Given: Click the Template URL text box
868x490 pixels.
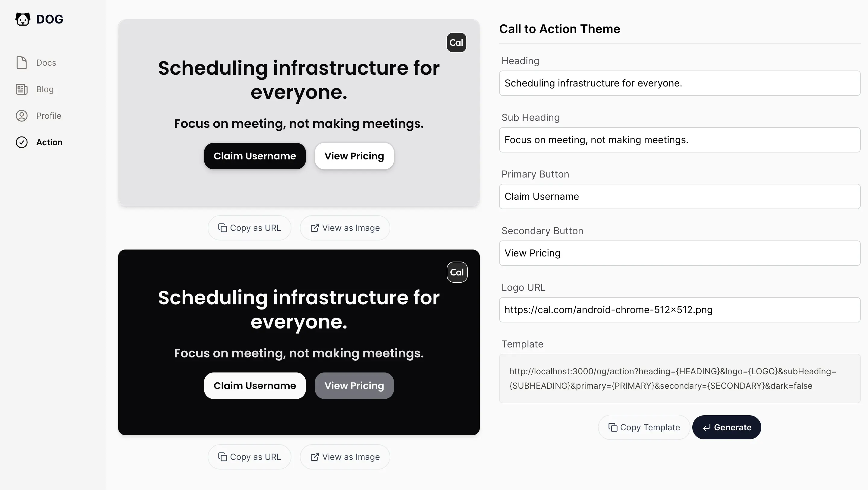Looking at the screenshot, I should point(679,378).
